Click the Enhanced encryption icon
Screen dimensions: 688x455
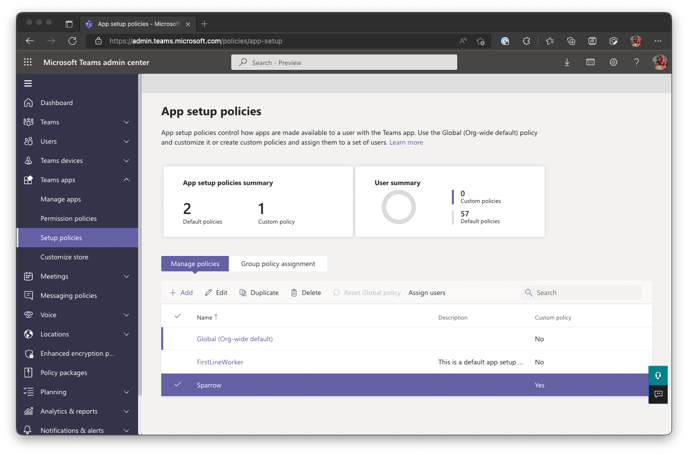click(29, 354)
